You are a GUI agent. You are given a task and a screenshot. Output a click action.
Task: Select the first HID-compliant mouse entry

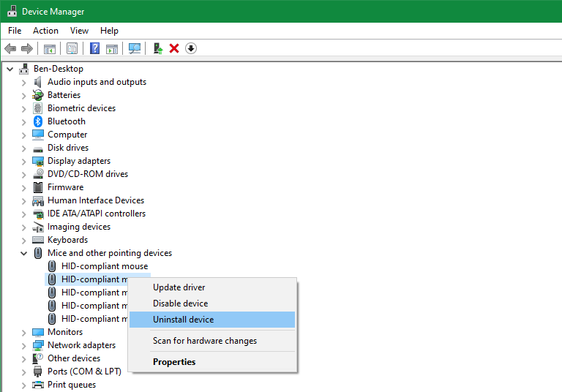click(x=104, y=266)
